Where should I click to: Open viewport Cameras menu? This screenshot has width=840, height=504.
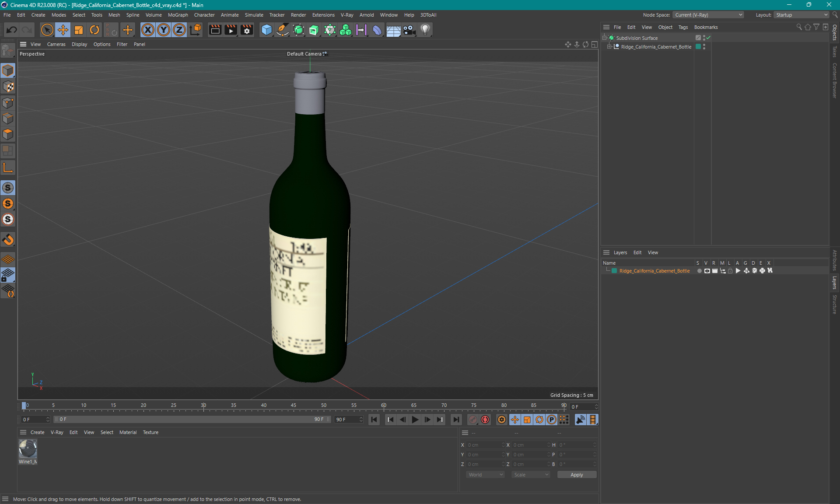tap(56, 44)
